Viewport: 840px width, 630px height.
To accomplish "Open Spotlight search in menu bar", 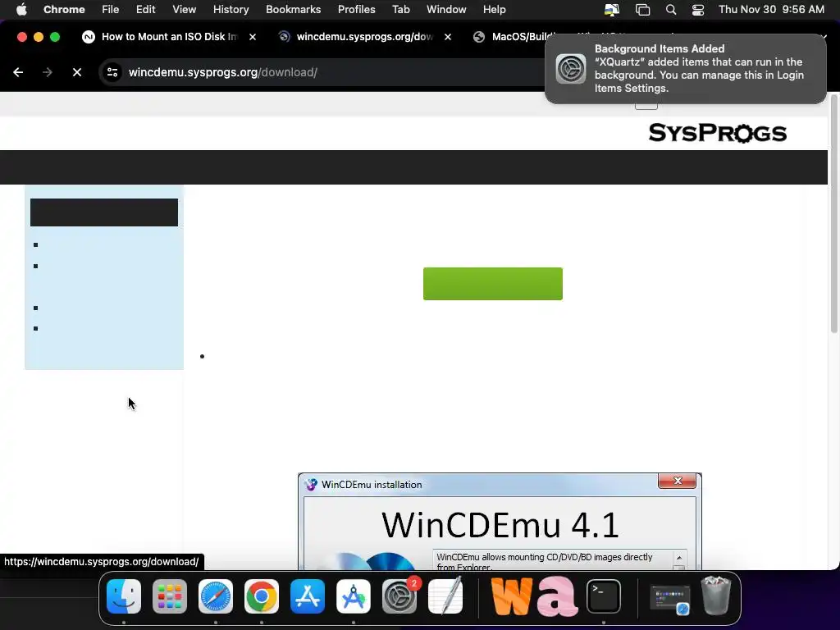I will tap(671, 10).
